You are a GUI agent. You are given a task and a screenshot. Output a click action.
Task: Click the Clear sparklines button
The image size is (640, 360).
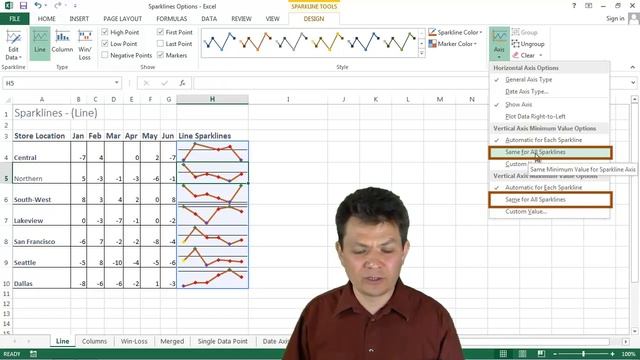523,55
